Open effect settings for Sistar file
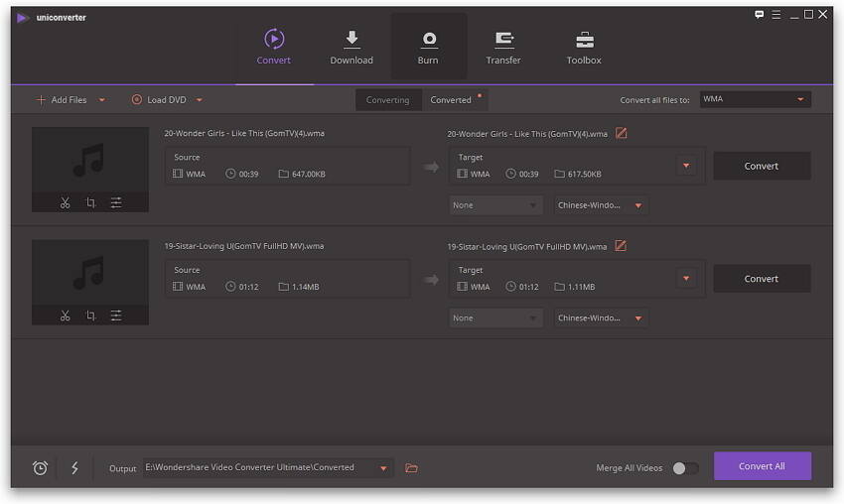The width and height of the screenshot is (844, 504). [116, 315]
